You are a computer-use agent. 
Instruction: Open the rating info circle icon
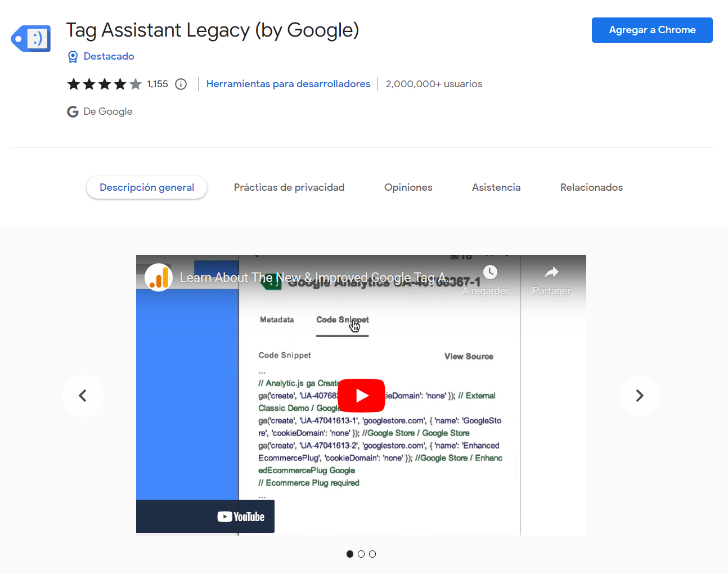click(181, 84)
